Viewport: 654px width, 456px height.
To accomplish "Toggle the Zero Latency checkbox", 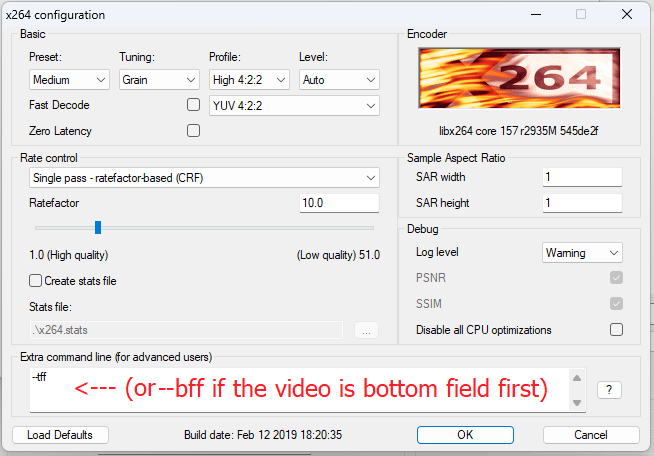I will coord(194,130).
